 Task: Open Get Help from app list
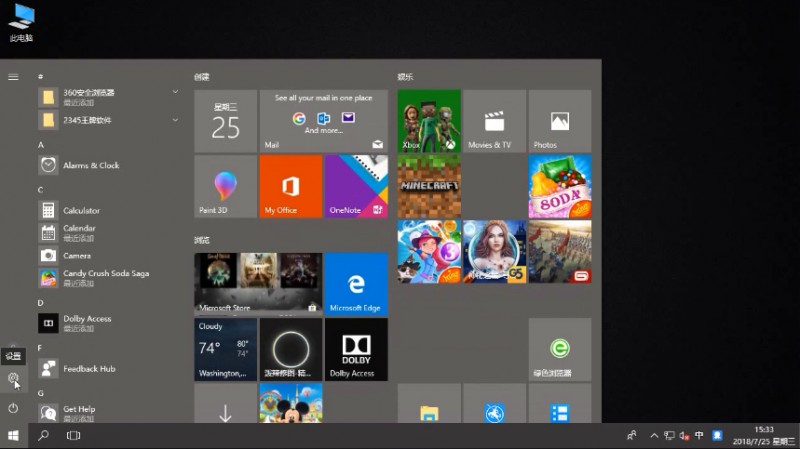pyautogui.click(x=108, y=412)
